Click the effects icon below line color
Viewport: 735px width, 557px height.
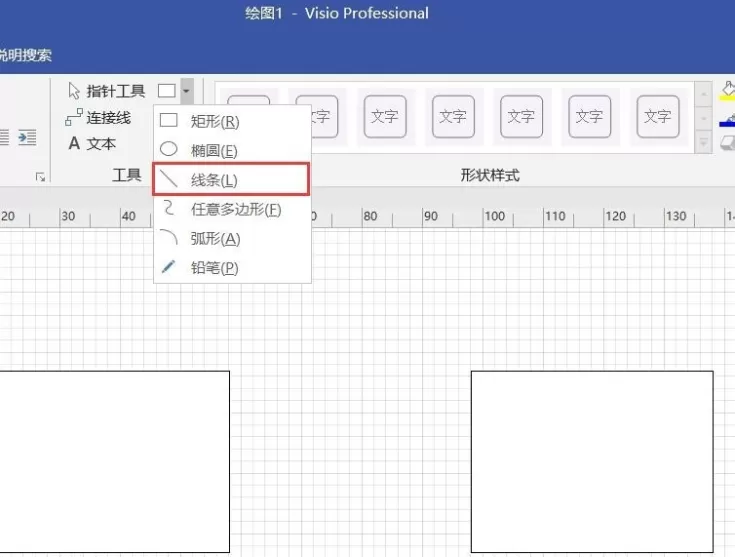(728, 143)
